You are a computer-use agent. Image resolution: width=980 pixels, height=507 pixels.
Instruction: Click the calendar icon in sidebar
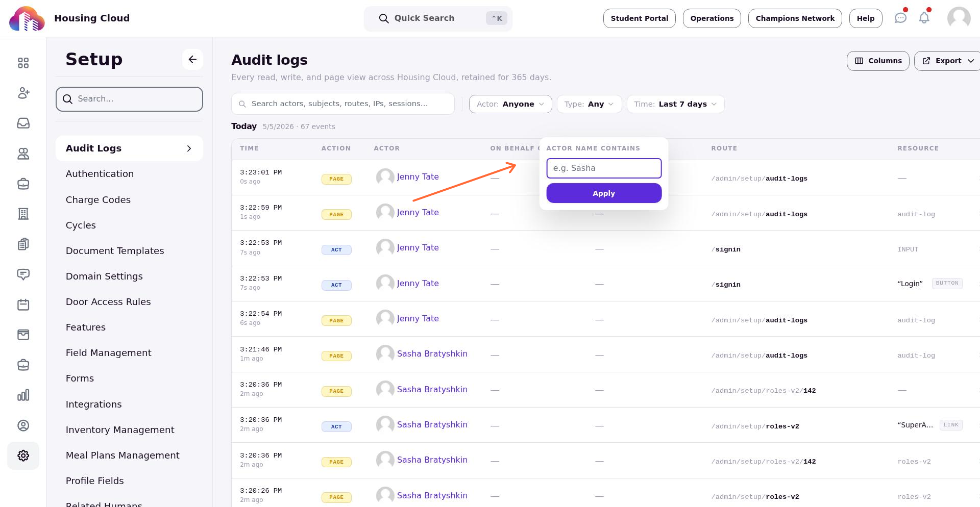pyautogui.click(x=23, y=305)
